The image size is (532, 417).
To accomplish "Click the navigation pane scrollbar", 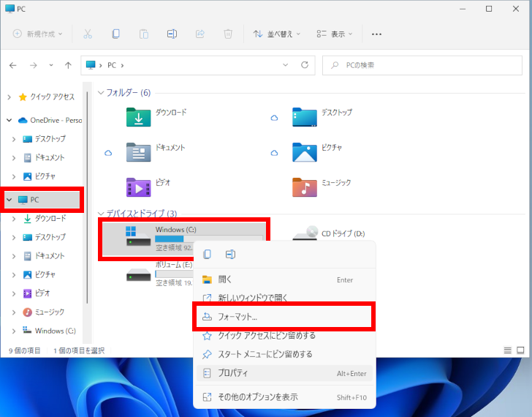I will (x=87, y=197).
